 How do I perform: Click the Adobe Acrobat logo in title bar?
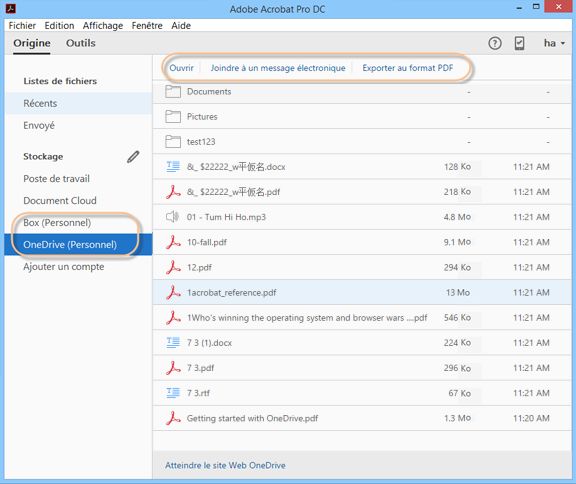[11, 8]
